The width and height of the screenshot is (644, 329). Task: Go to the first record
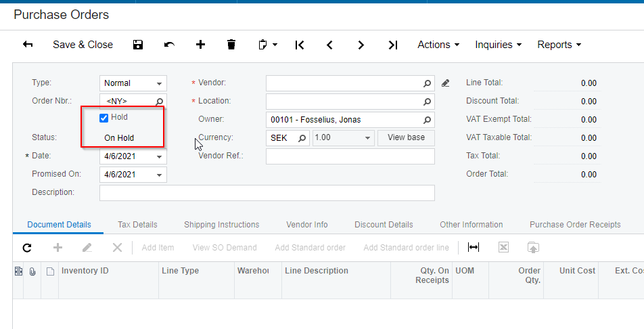[x=299, y=45]
